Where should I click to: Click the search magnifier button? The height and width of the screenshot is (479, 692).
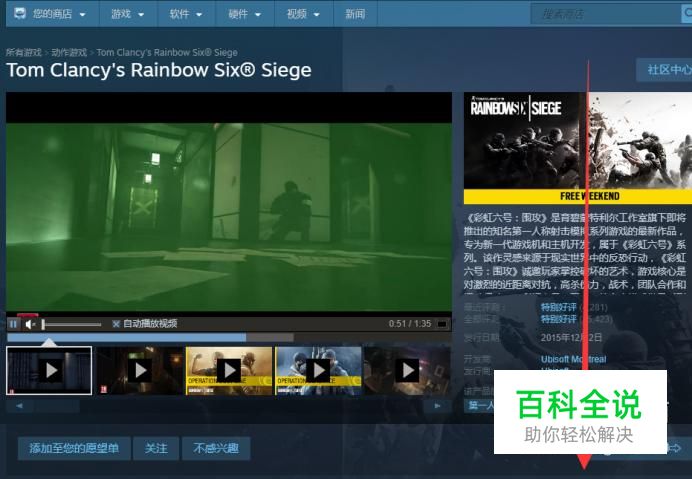pyautogui.click(x=687, y=14)
